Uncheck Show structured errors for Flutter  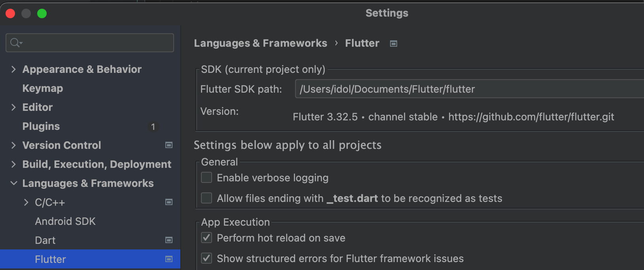coord(206,258)
